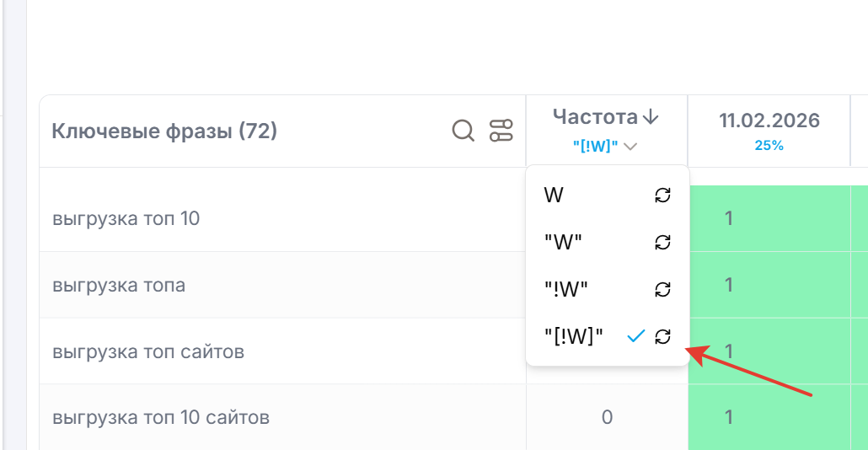Select keyword выгрузка топ 10
868x450 pixels.
(126, 219)
